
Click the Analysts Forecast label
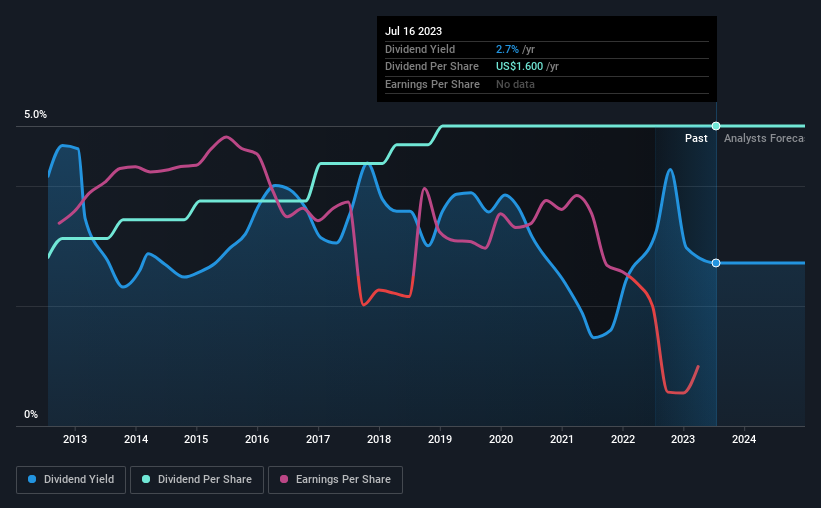[x=764, y=138]
